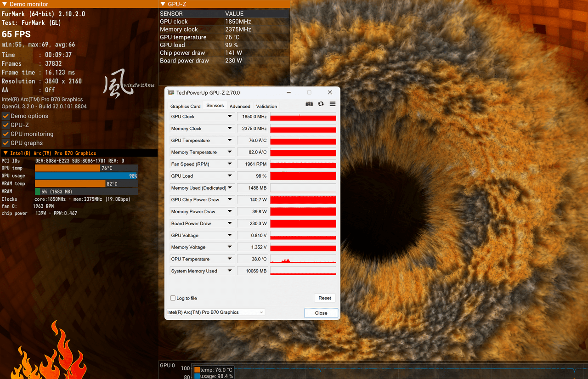
Task: Open the GPU Clock sensor dropdown
Action: coord(230,117)
